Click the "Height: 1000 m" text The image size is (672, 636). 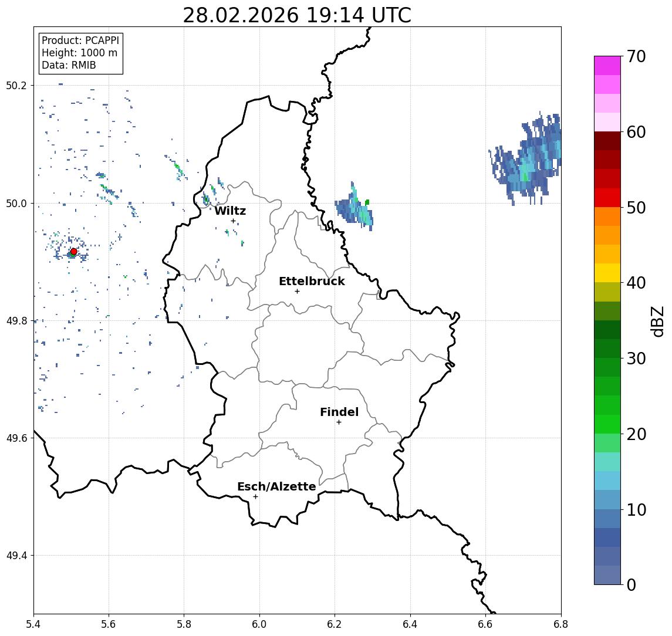pos(79,53)
